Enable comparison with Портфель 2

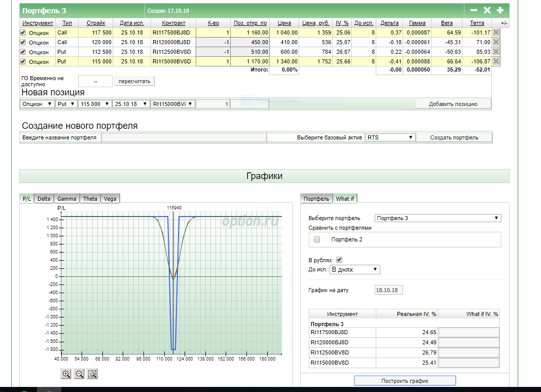pos(317,239)
